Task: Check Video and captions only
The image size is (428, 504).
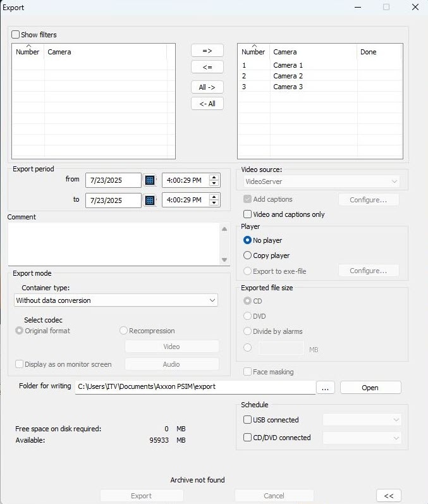Action: 247,214
